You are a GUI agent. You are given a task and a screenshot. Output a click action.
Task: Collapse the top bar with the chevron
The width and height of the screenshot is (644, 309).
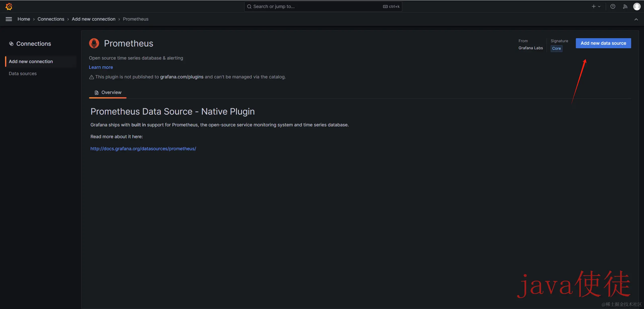[636, 19]
